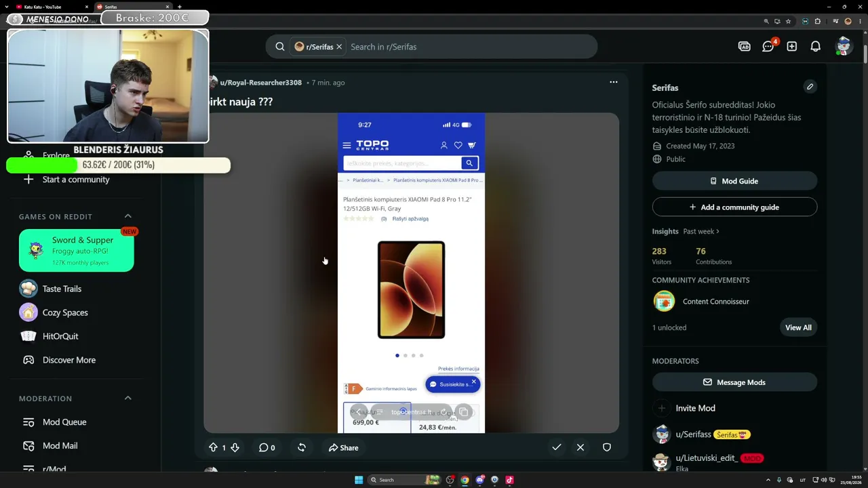Open the notifications bell
Viewport: 868px width, 488px height.
(816, 47)
